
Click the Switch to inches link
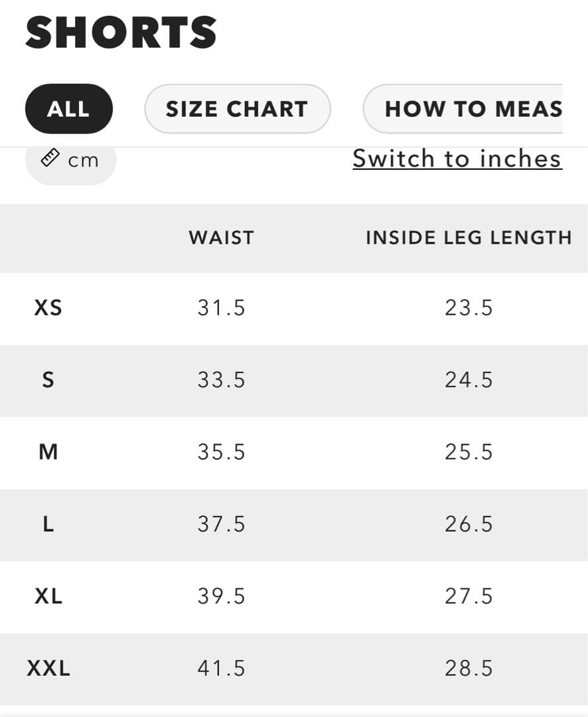tap(457, 159)
